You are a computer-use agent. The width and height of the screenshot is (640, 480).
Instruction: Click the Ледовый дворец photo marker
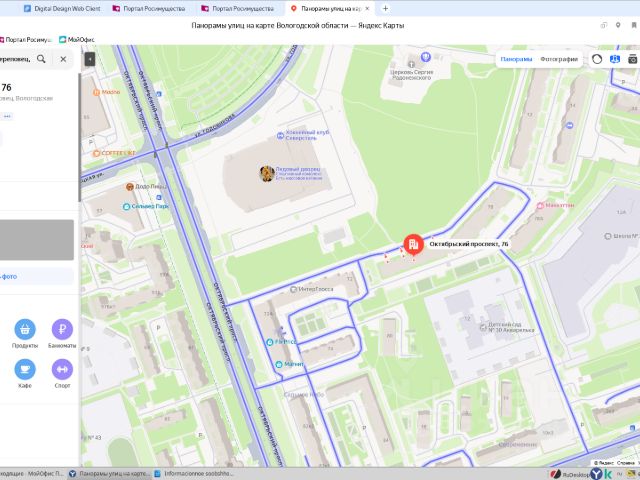[267, 173]
